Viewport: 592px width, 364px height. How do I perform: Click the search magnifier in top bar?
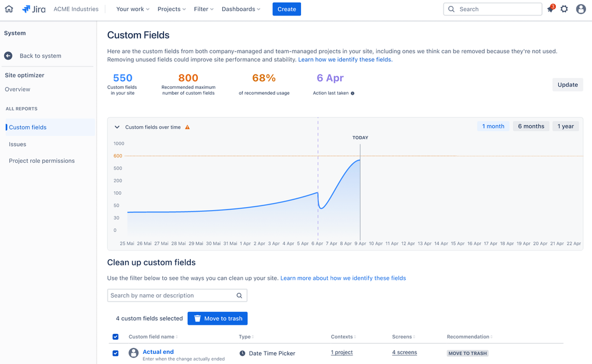tap(451, 9)
